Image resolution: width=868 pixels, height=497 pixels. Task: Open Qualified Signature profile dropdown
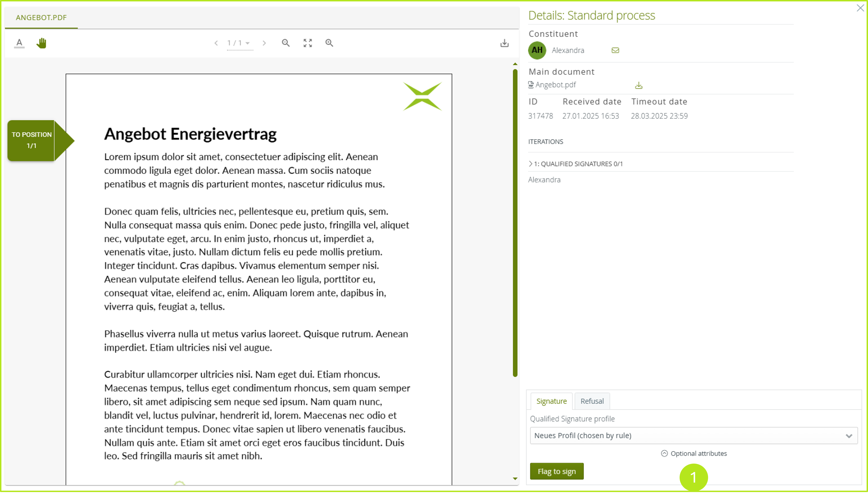click(693, 436)
